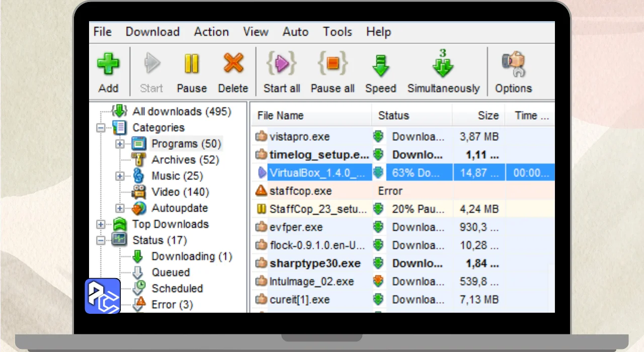Select the flock-0.9.1.0.en-U... download row
Image resolution: width=644 pixels, height=352 pixels.
click(x=403, y=245)
